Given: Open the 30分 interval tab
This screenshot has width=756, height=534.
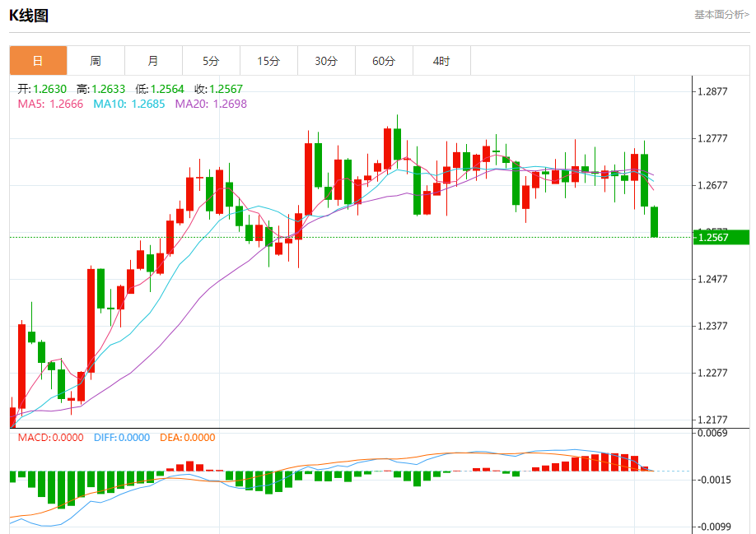Looking at the screenshot, I should (x=326, y=61).
